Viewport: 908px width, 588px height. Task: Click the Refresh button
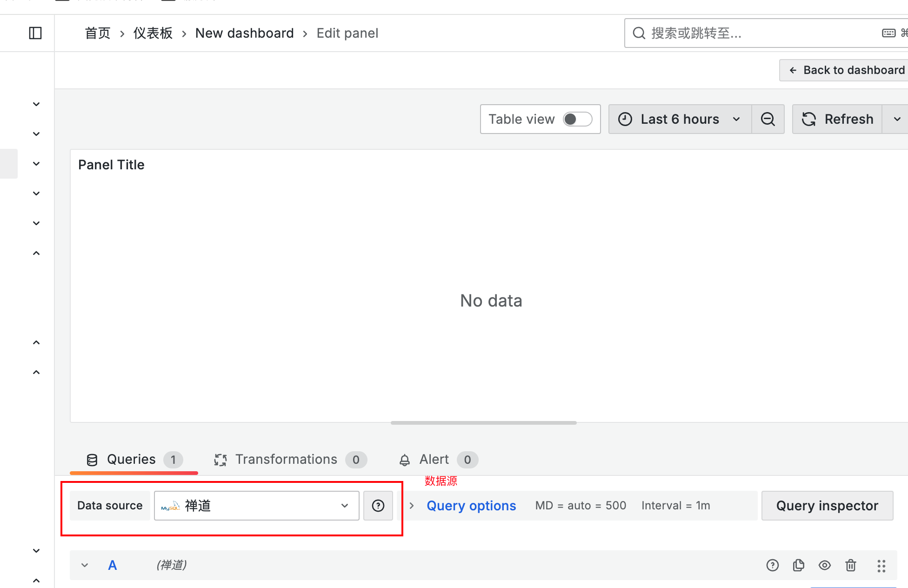(x=837, y=119)
